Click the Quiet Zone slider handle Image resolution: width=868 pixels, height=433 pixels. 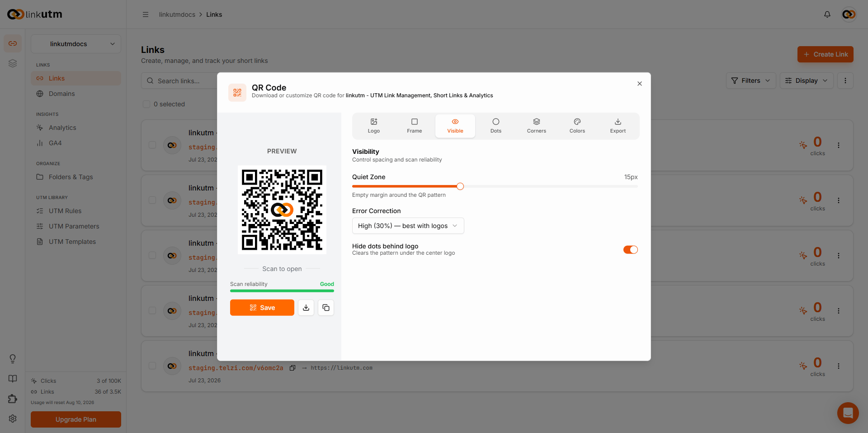point(460,186)
